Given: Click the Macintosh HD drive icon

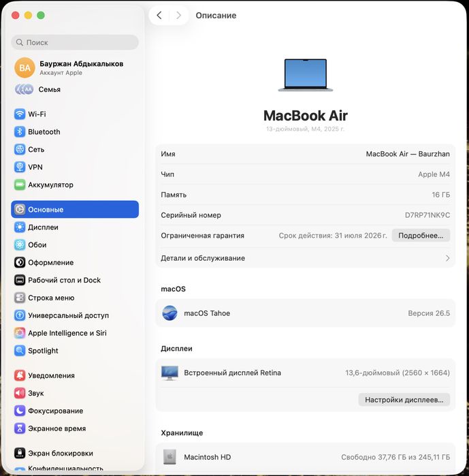Looking at the screenshot, I should [170, 457].
